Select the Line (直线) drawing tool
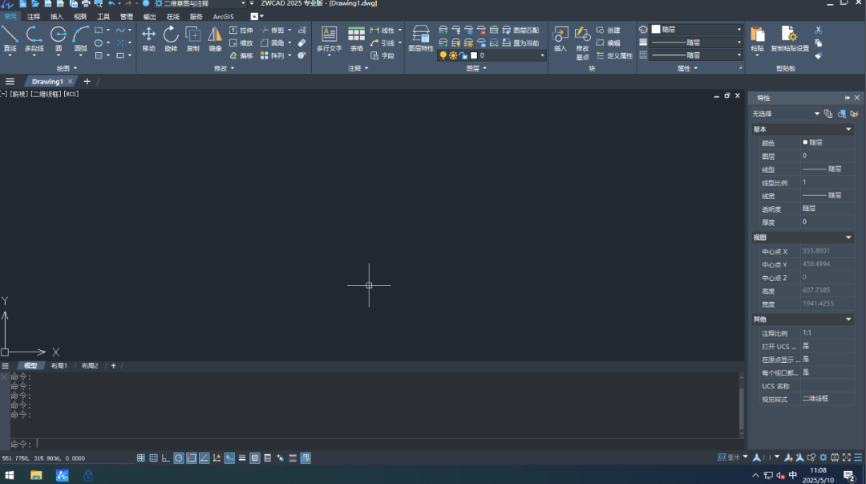This screenshot has width=866, height=484. [x=10, y=37]
